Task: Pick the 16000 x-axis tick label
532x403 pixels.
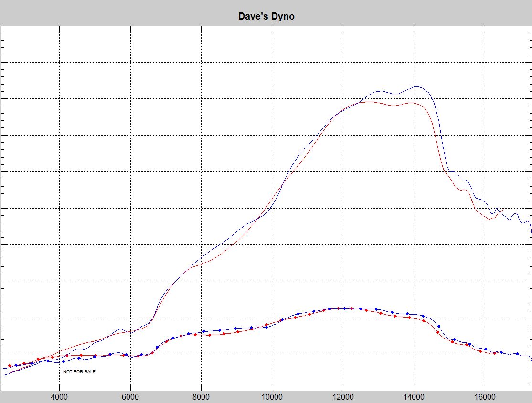Action: (x=485, y=396)
